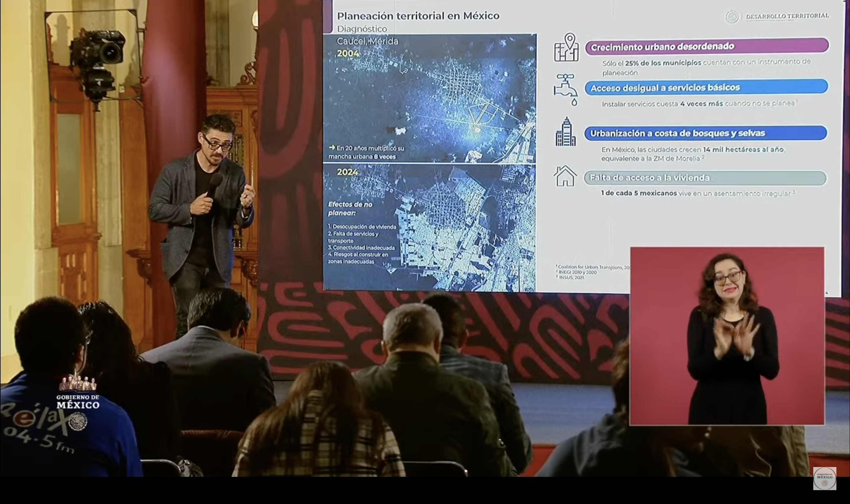This screenshot has height=504, width=850.
Task: Click the skyscraper urbanization icon
Action: click(x=565, y=132)
